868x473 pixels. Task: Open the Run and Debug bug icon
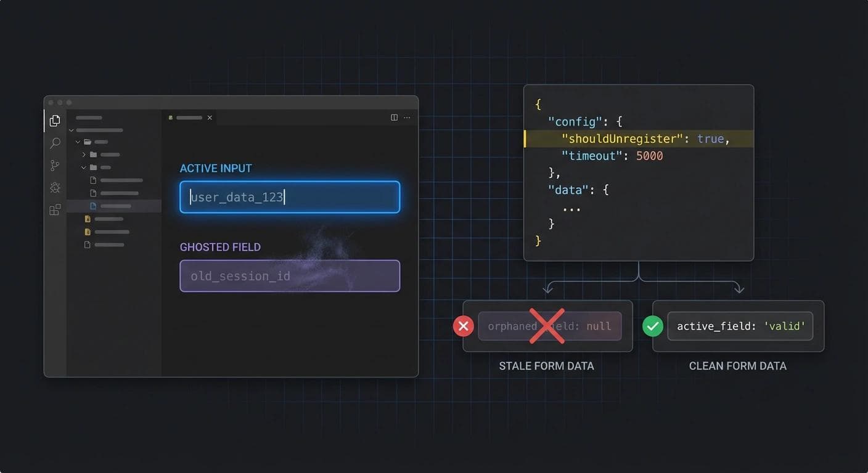[x=54, y=187]
